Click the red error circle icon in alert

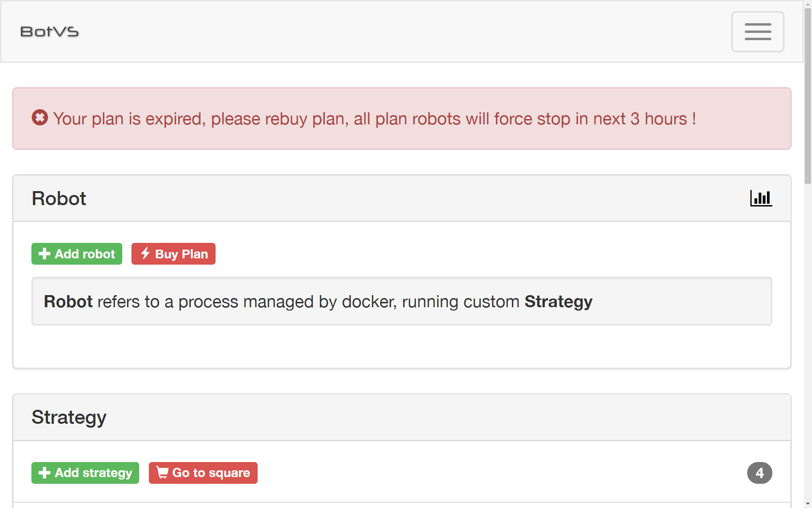point(40,118)
